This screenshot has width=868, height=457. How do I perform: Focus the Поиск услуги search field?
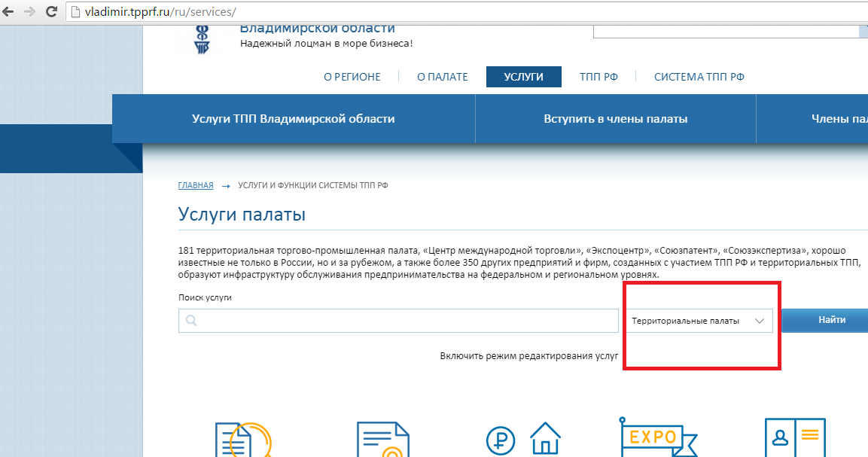pyautogui.click(x=398, y=321)
